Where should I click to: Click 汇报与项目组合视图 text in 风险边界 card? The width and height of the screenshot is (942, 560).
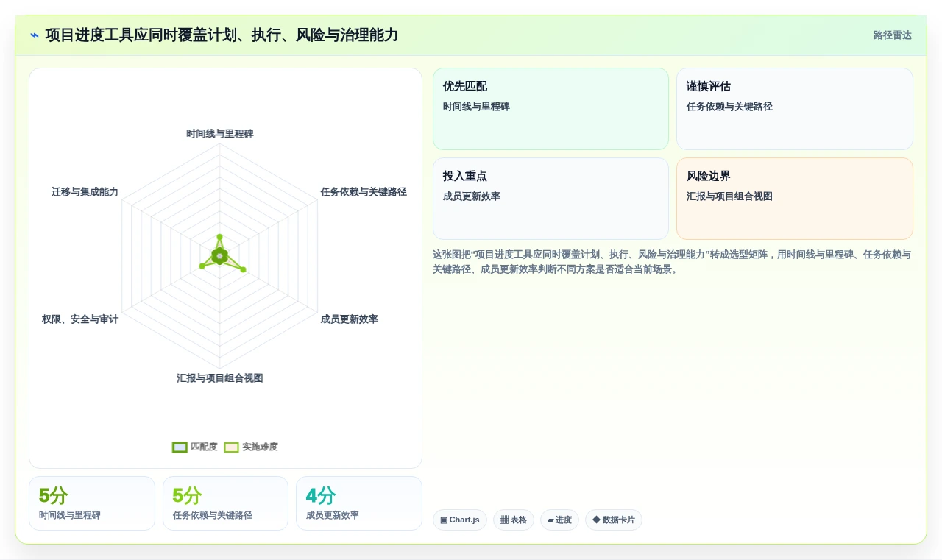coord(729,196)
